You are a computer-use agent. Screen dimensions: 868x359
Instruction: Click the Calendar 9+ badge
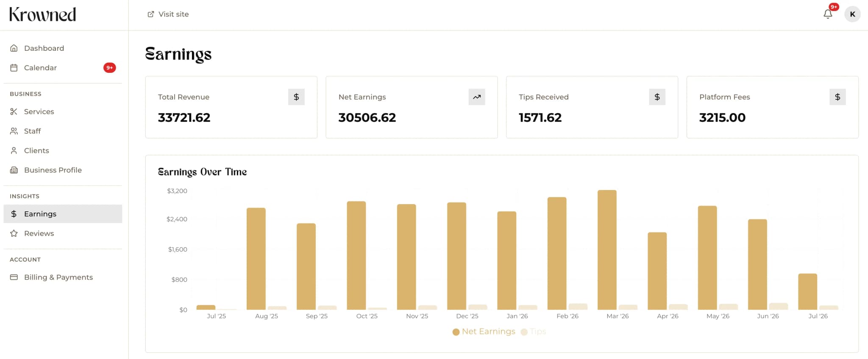[x=109, y=68]
